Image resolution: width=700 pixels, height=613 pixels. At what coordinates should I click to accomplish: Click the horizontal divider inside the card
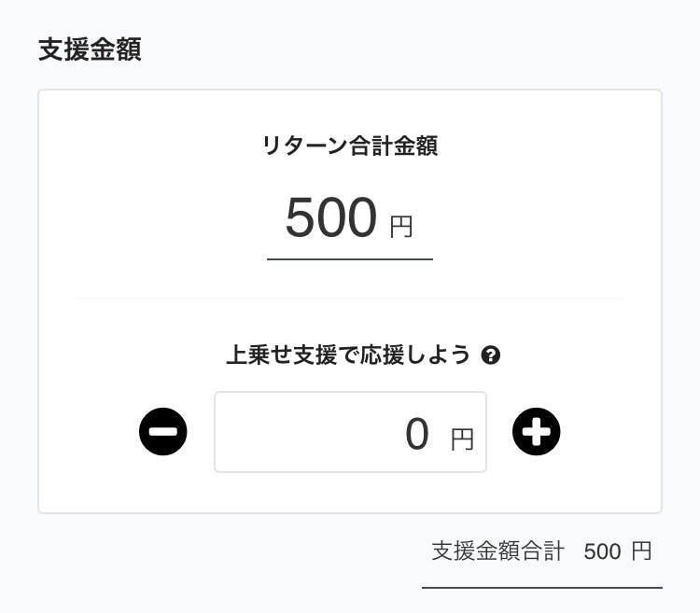coord(350,300)
